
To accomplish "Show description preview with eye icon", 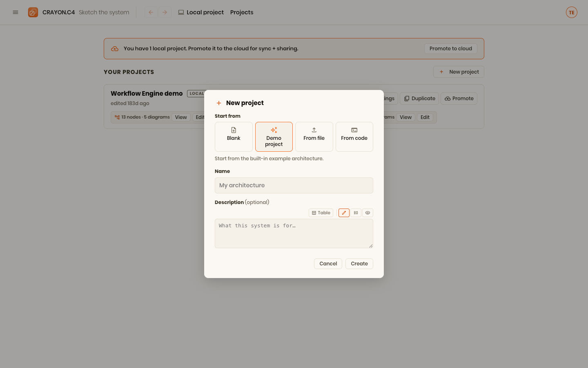I will pyautogui.click(x=367, y=213).
